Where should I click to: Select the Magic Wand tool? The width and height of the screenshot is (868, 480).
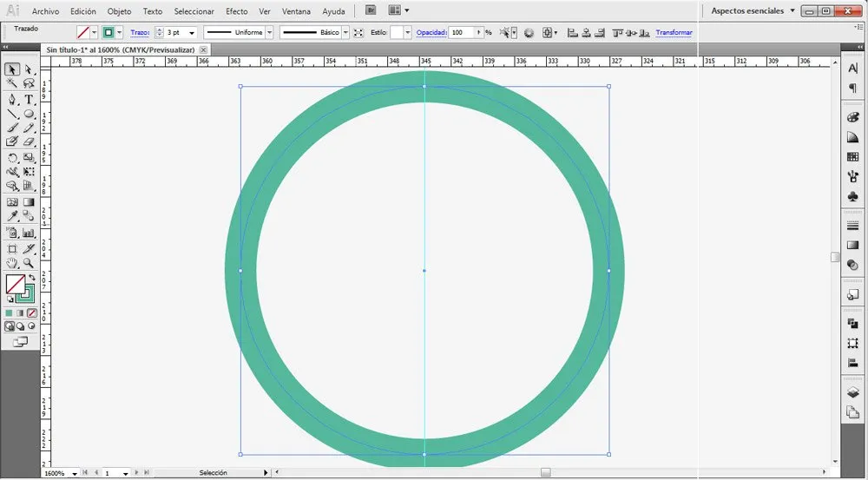coord(12,84)
